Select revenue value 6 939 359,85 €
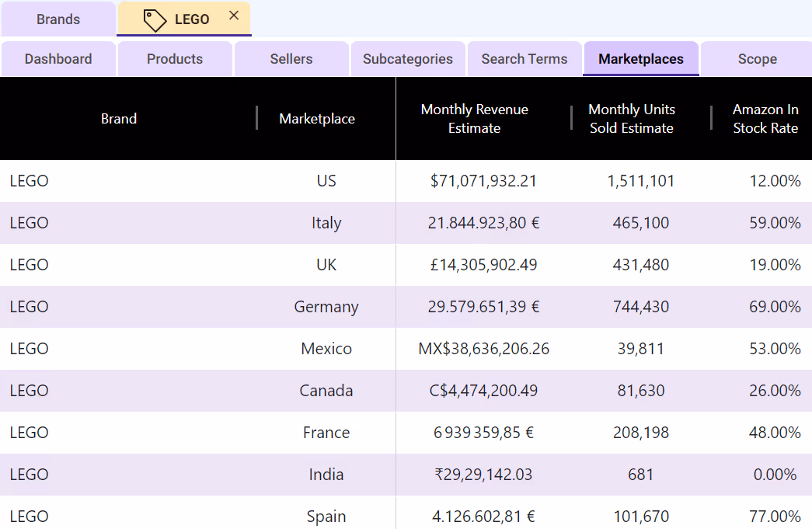Image resolution: width=812 pixels, height=529 pixels. [x=483, y=432]
